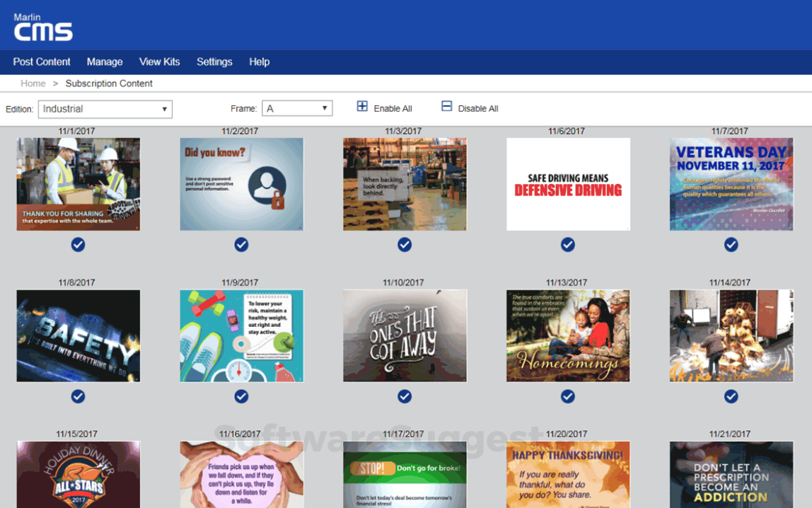Open the Help menu
Viewport: 812px width, 508px height.
pyautogui.click(x=259, y=62)
